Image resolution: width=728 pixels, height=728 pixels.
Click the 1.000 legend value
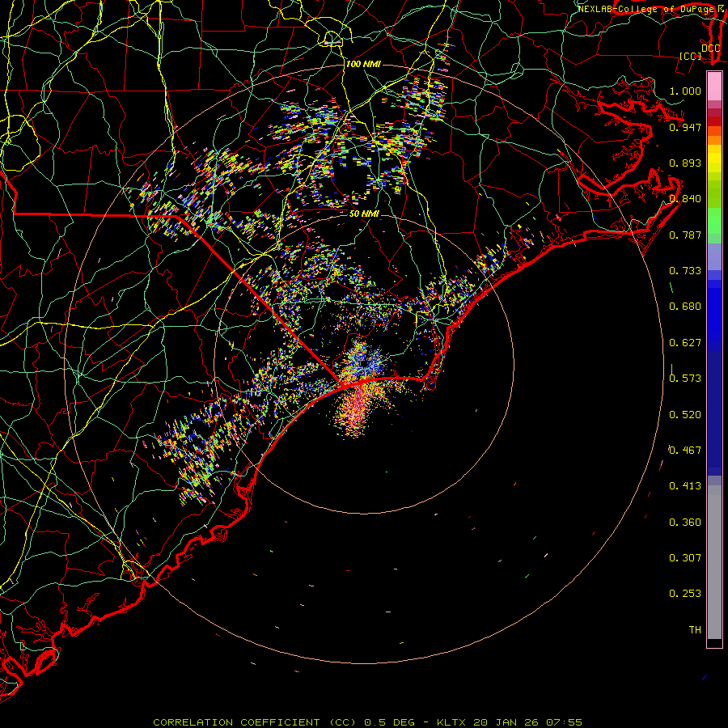point(685,91)
